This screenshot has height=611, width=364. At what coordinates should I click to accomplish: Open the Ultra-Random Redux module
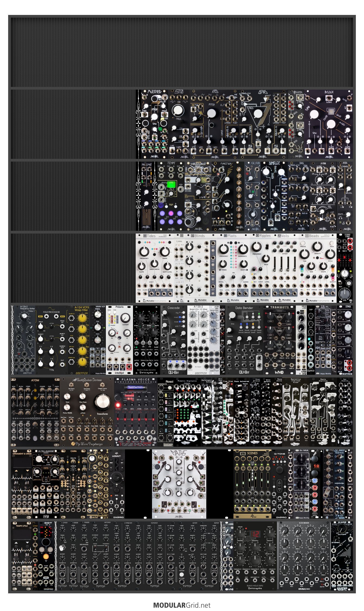tap(46, 484)
